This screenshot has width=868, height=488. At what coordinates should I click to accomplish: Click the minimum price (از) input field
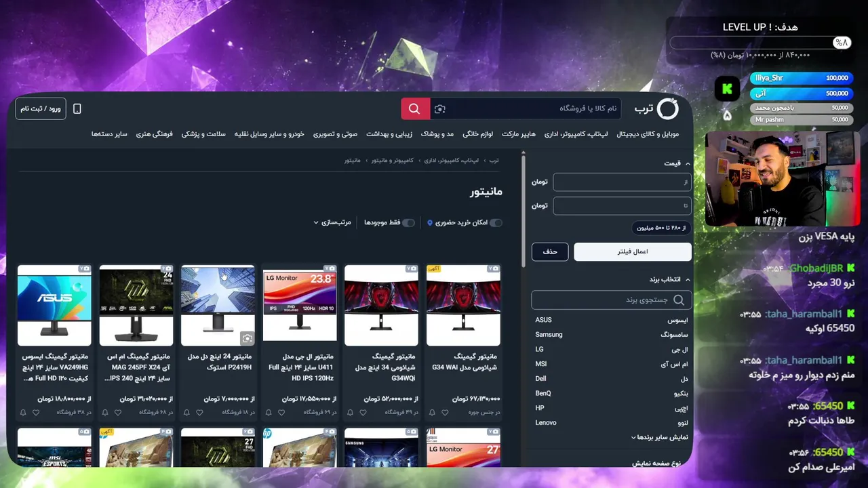click(622, 182)
